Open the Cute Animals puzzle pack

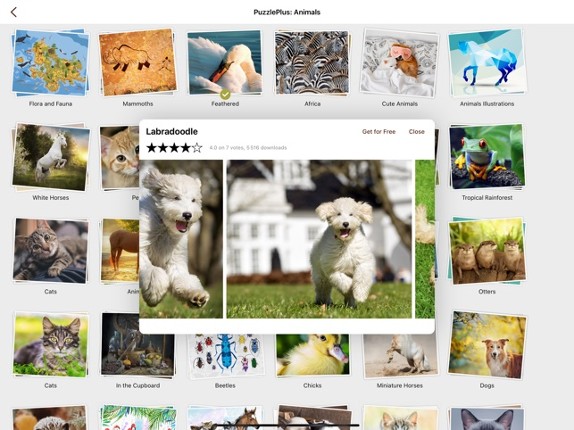(399, 63)
